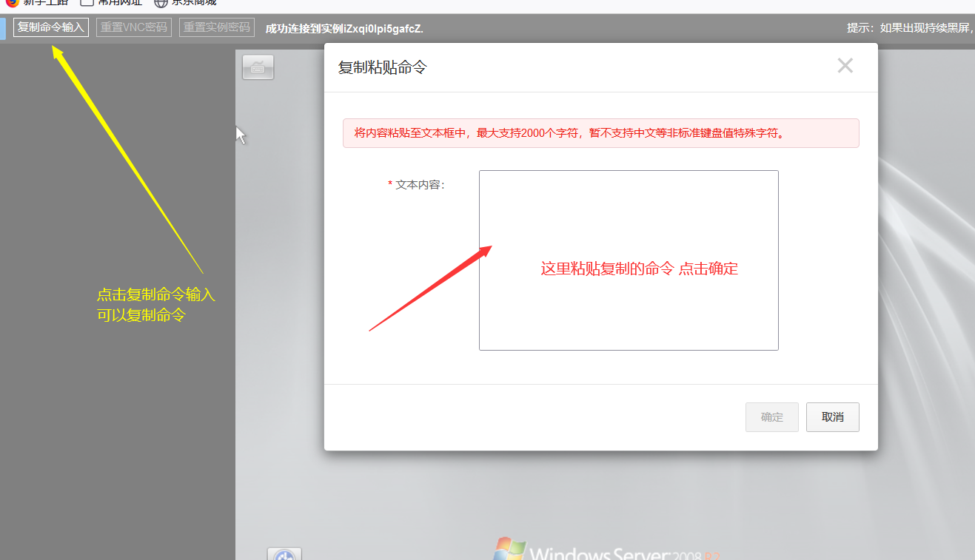Close the 复制粘贴命令 dialog with X
The height and width of the screenshot is (560, 975).
pos(845,66)
